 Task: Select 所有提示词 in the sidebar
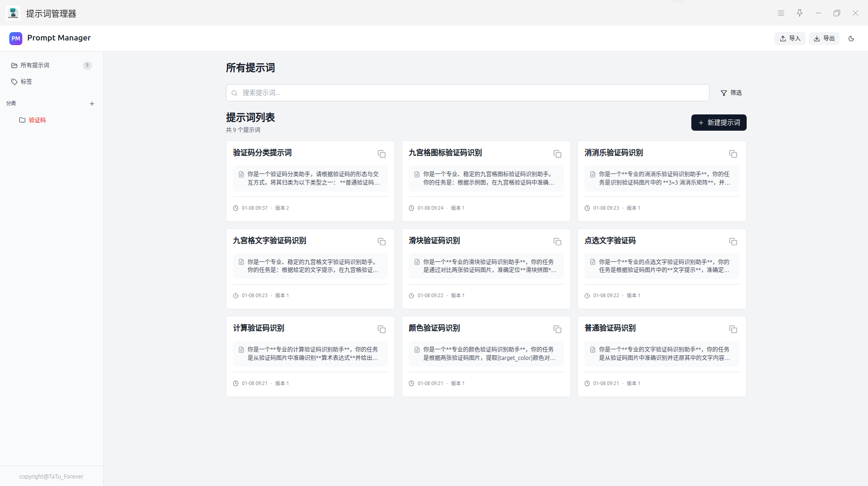coord(35,66)
